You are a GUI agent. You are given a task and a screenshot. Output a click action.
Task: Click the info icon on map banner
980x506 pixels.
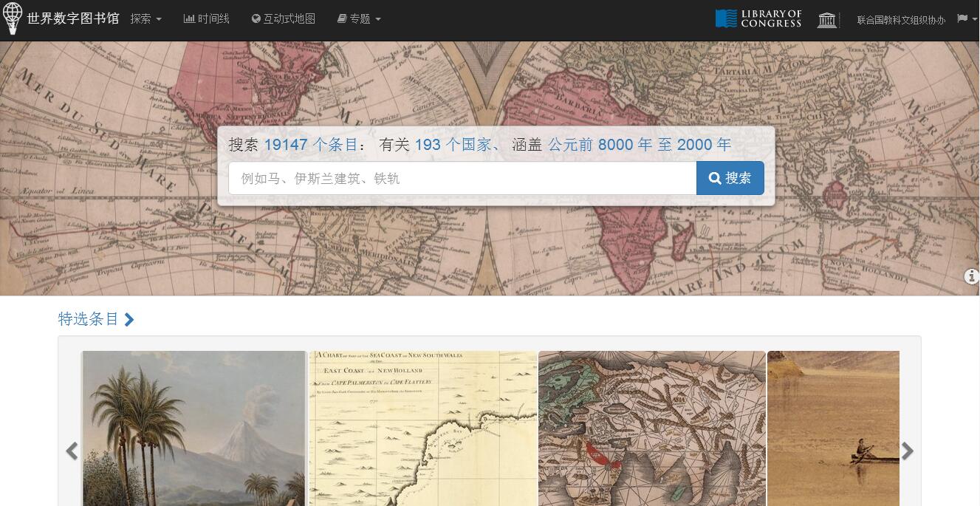(971, 276)
